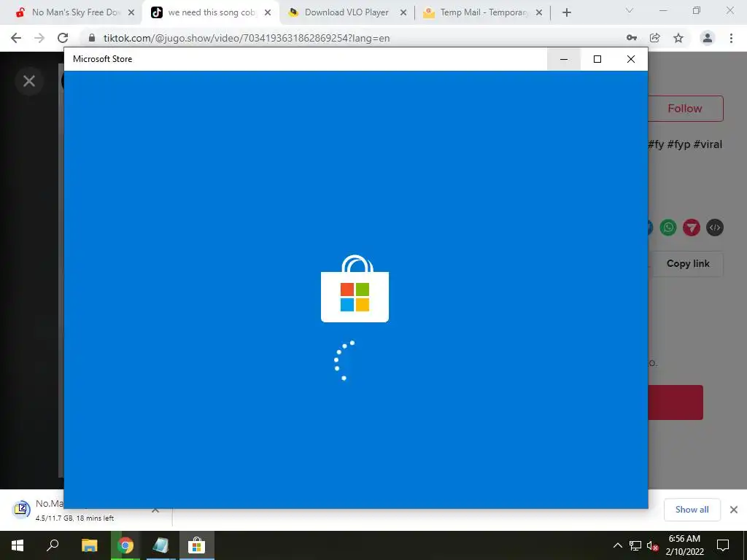This screenshot has height=560, width=747.
Task: Go forward in Chrome
Action: [39, 38]
